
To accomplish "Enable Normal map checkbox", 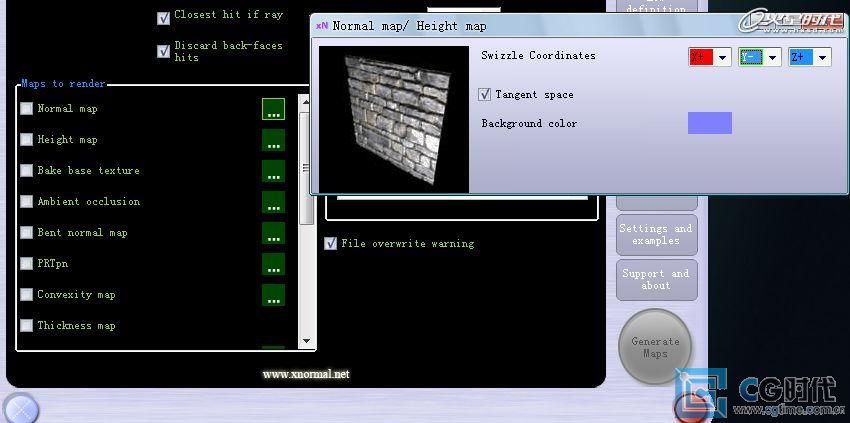I will (x=27, y=108).
